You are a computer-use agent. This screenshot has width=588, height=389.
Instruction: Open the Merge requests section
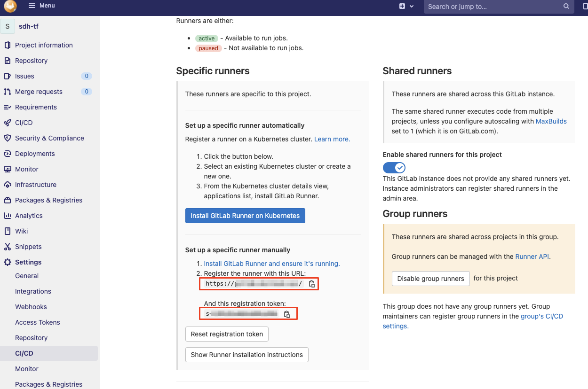point(39,92)
